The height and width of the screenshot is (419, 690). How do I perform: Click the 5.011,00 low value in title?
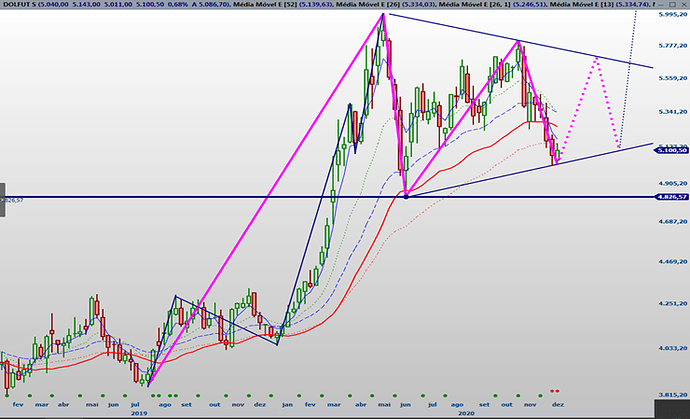coord(117,4)
